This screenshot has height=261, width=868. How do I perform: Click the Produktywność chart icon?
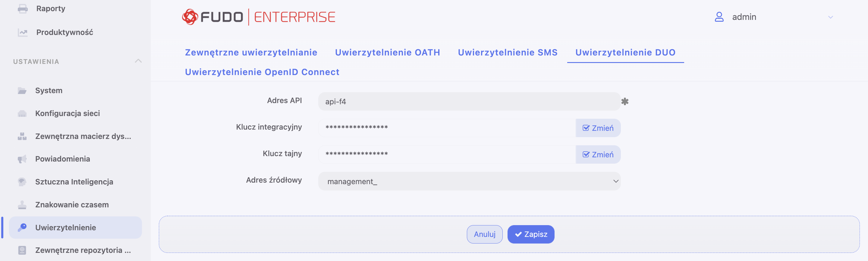tap(23, 32)
